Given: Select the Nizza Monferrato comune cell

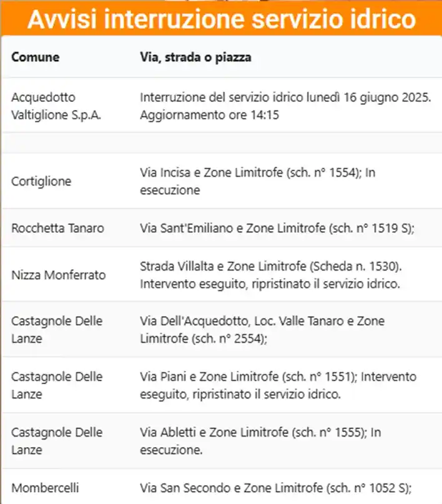Looking at the screenshot, I should 59,275.
